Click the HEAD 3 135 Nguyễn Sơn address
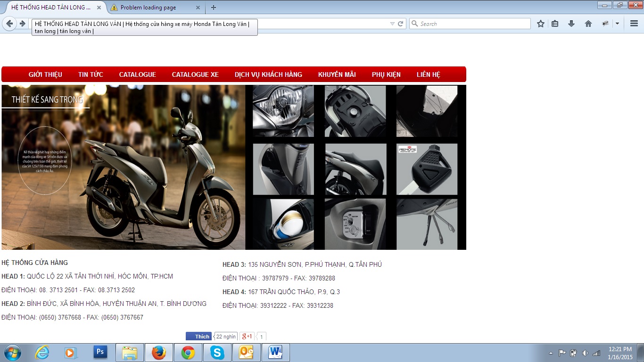 click(x=302, y=264)
